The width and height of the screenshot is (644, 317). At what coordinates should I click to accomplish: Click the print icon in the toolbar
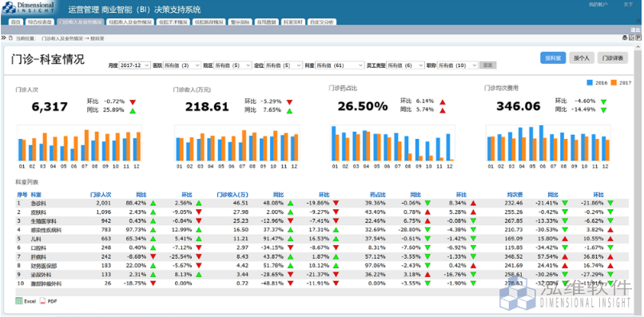[x=625, y=38]
